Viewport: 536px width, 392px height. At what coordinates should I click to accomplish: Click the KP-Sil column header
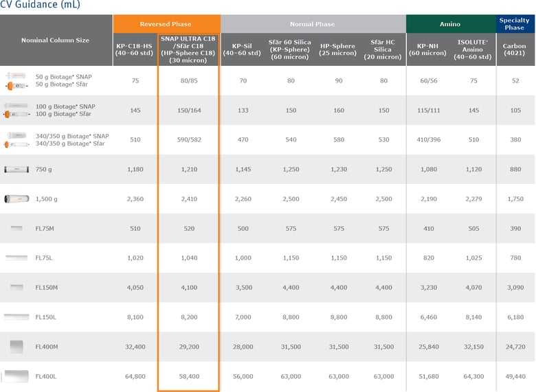point(242,49)
